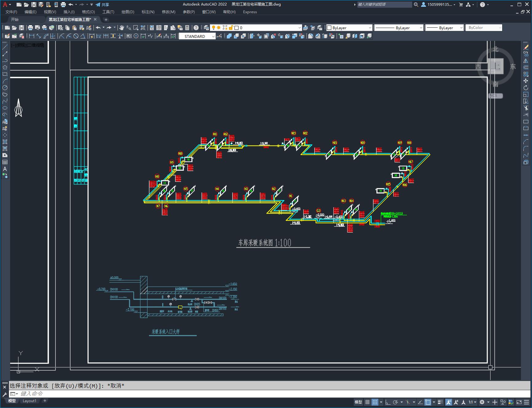The width and height of the screenshot is (532, 408).
Task: Select the Line tool in draw toolbar
Action: pyautogui.click(x=5, y=47)
